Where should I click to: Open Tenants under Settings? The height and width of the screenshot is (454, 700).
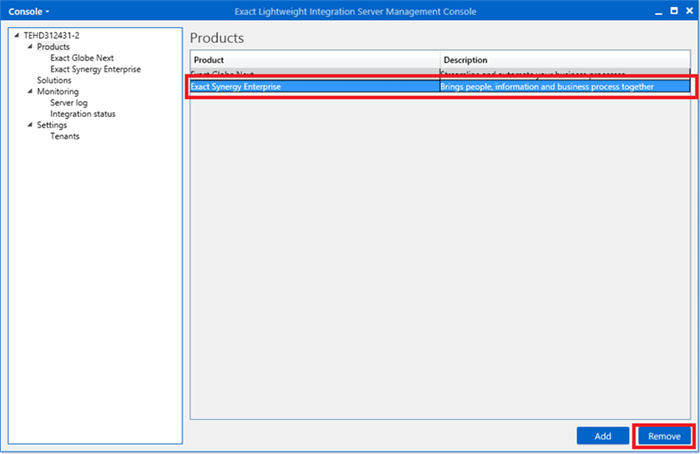coord(65,136)
